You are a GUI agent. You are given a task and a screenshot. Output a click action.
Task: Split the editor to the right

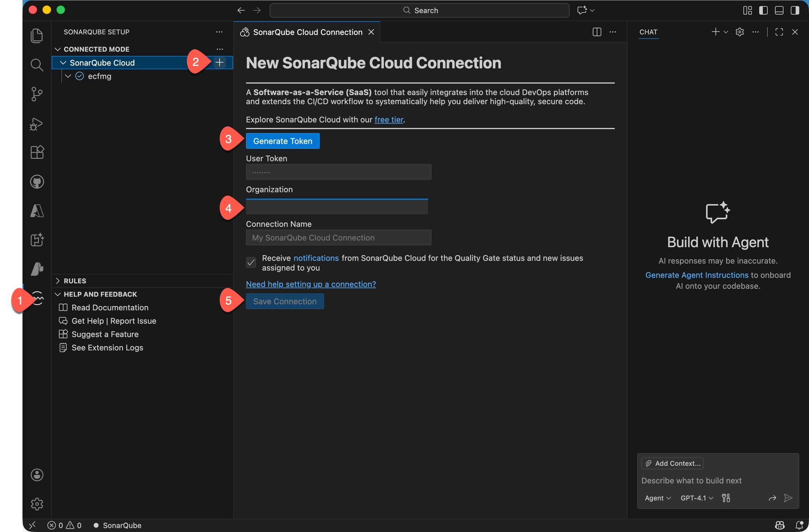click(x=597, y=32)
